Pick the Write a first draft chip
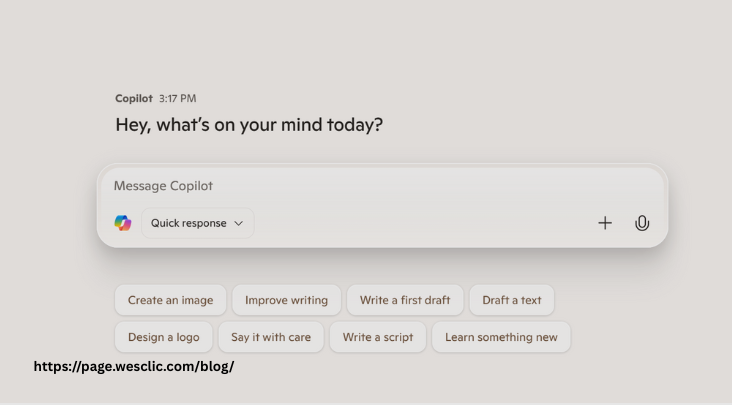This screenshot has width=732, height=405. click(405, 300)
